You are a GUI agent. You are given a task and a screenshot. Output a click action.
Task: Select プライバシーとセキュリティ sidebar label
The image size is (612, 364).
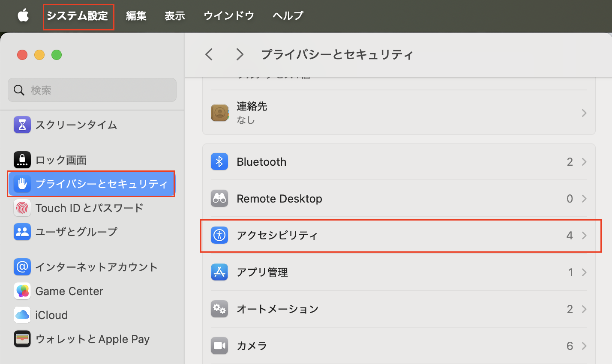102,184
